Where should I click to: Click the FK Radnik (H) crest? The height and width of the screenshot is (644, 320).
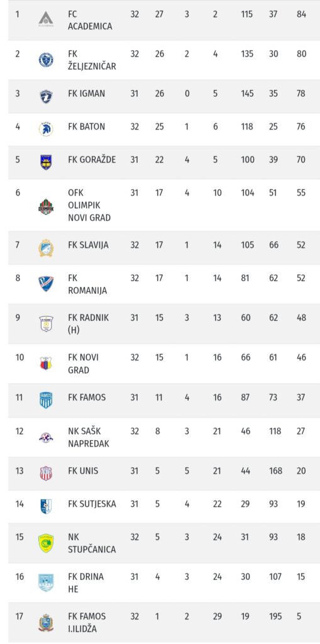point(46,324)
